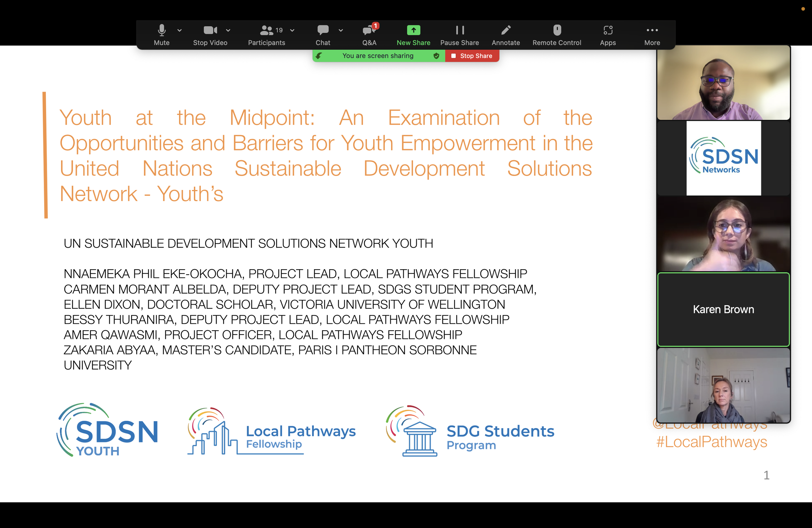Open the Participants dropdown arrow
Viewport: 812px width, 528px height.
(292, 30)
